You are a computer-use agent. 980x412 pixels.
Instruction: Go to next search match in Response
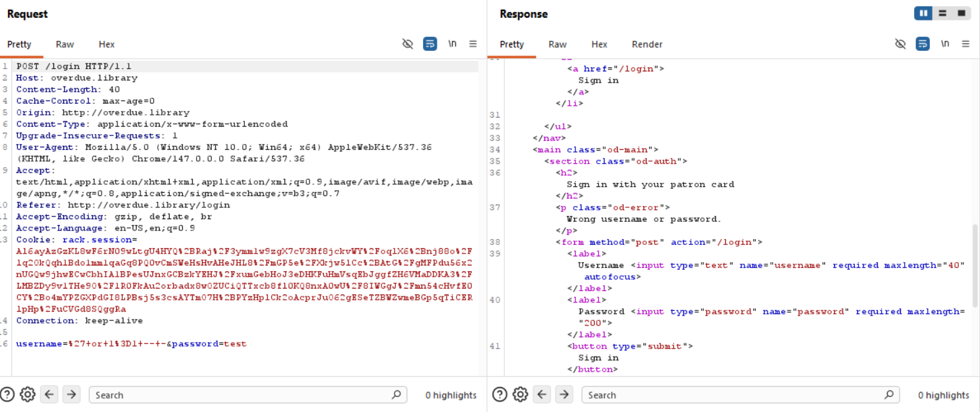(564, 395)
